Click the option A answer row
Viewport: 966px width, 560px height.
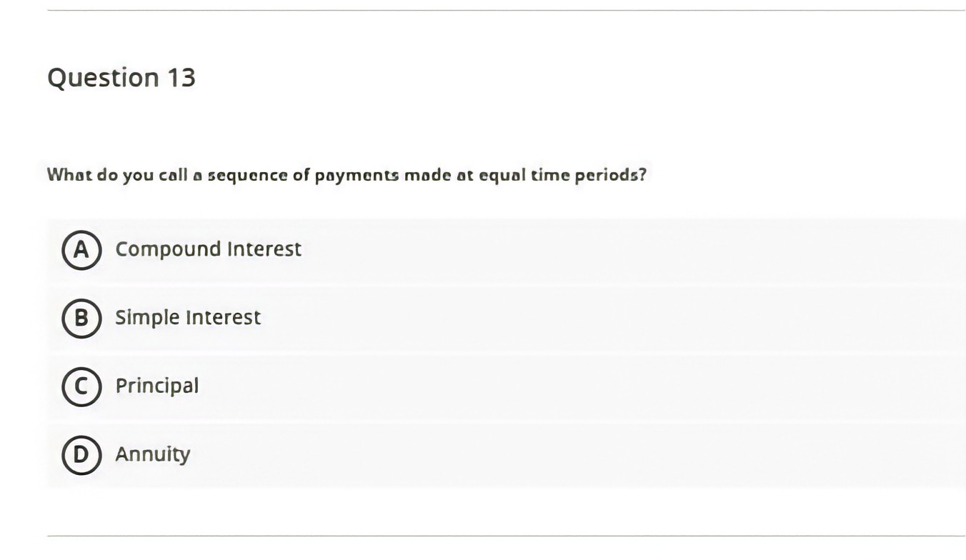429,250
